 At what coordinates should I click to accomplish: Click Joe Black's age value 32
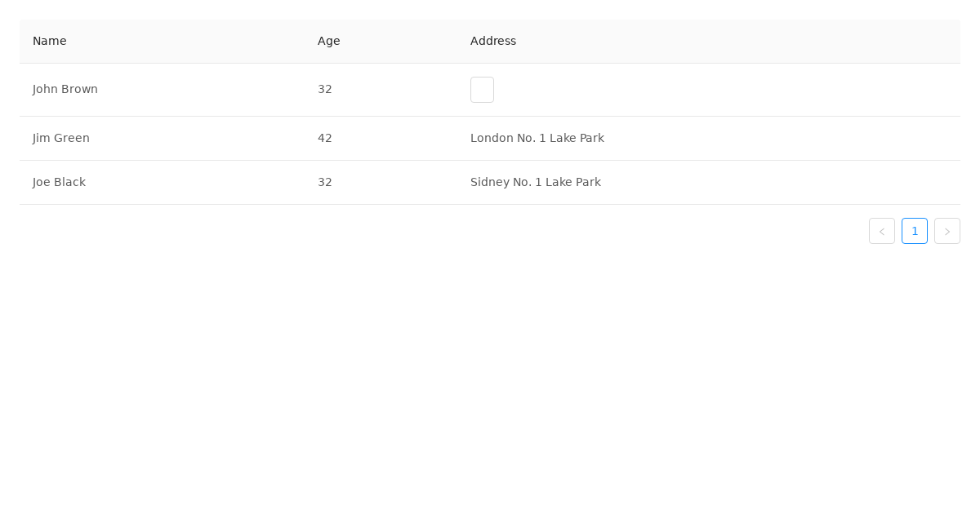click(325, 182)
